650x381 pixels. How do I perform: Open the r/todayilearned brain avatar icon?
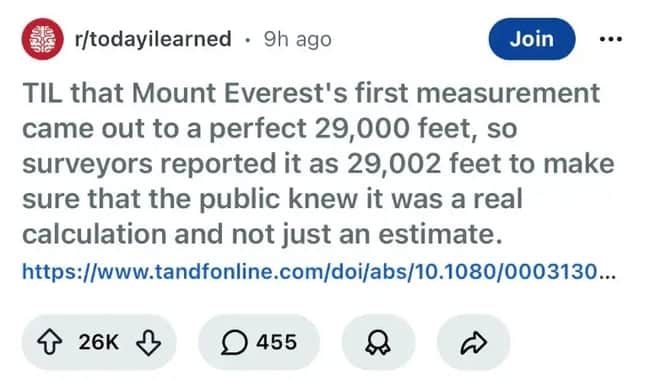click(x=43, y=39)
